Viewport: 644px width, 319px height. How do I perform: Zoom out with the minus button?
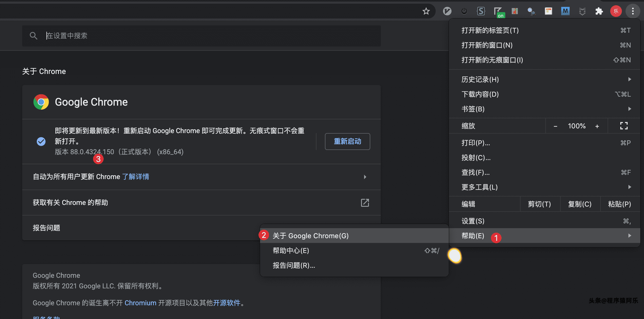tap(555, 126)
